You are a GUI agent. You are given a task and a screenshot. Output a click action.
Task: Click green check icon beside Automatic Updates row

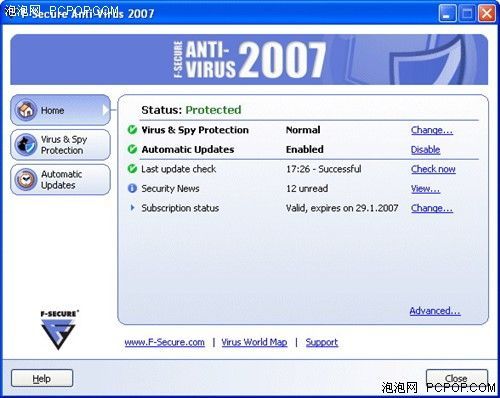point(132,149)
